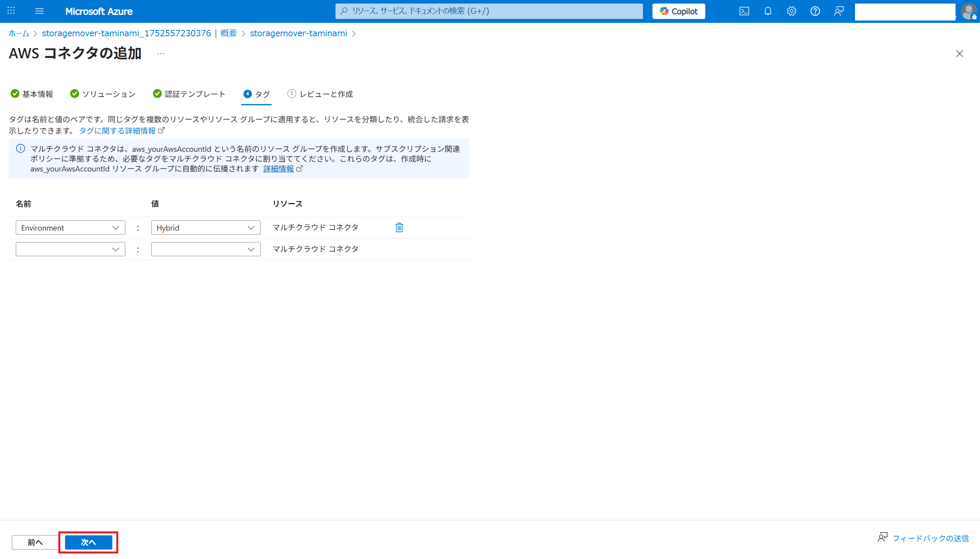Viewport: 980px width, 559px height.
Task: Open the ellipsis menu beside the page title
Action: [x=160, y=53]
